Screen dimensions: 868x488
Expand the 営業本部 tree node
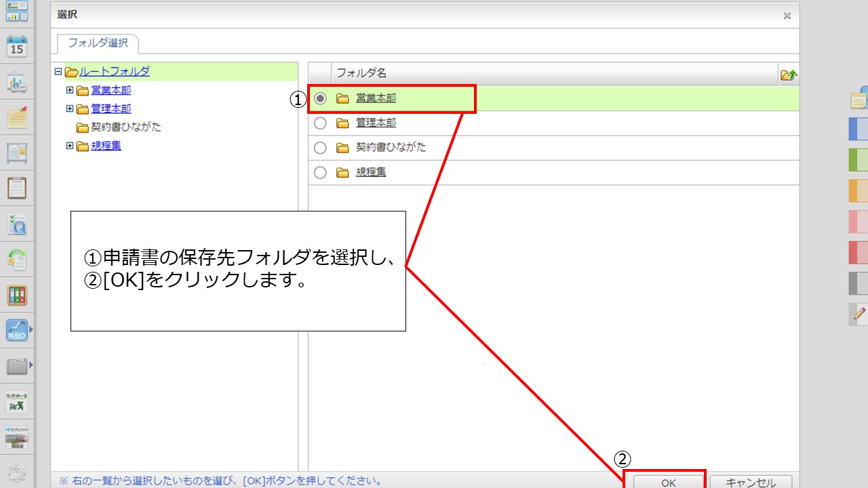pos(70,90)
